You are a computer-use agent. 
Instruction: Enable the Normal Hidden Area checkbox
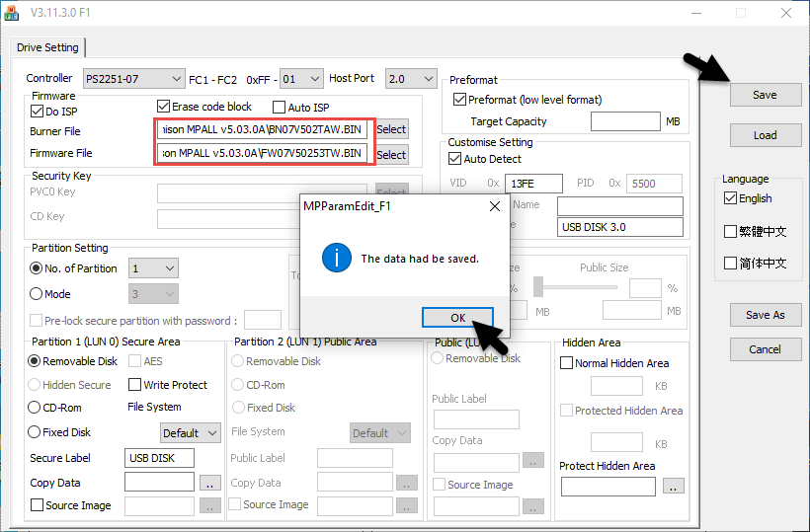(566, 363)
